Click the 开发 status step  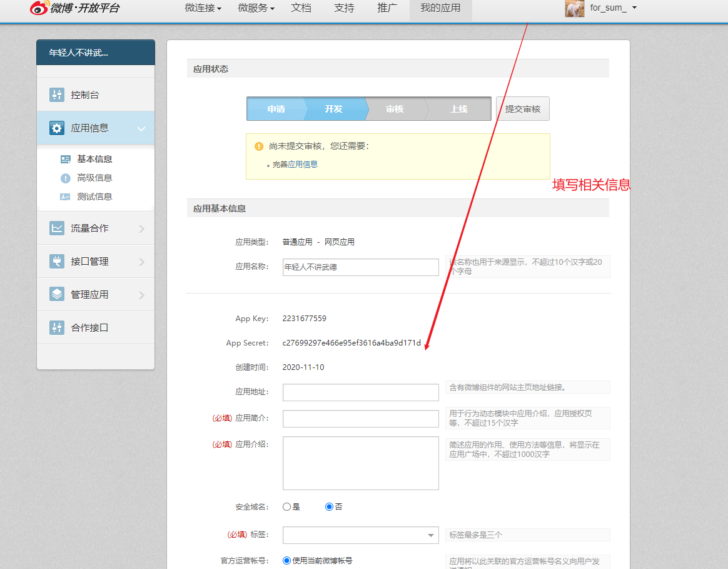pyautogui.click(x=334, y=109)
